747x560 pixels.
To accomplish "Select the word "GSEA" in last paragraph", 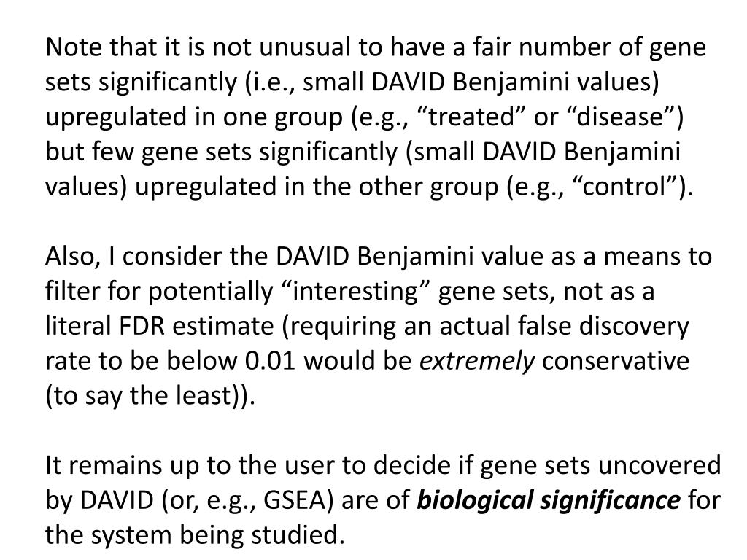I will coord(294,500).
